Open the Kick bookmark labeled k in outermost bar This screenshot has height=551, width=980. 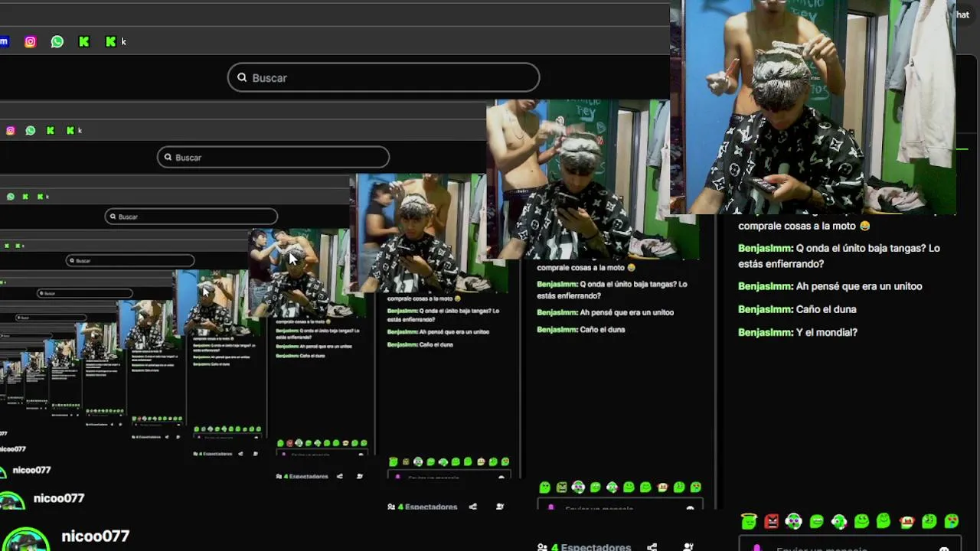[115, 42]
